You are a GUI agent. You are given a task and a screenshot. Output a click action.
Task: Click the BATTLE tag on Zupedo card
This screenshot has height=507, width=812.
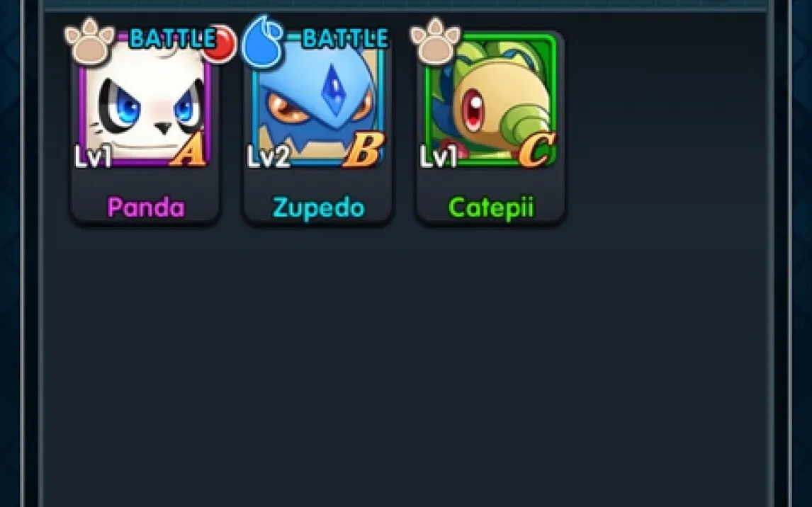[x=345, y=38]
